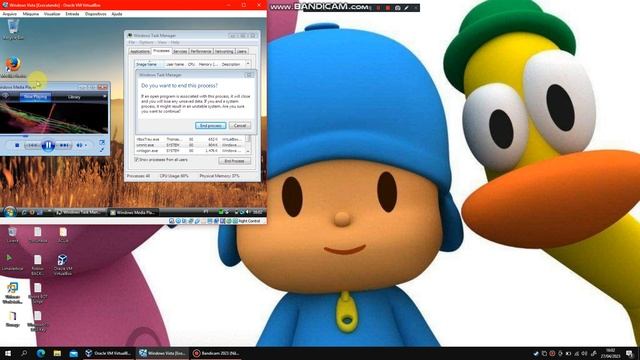
Task: Pause playback in Windows Media Player
Action: pos(48,145)
